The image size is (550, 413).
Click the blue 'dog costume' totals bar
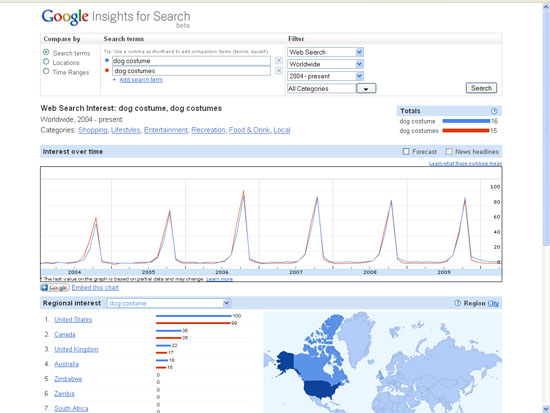466,121
